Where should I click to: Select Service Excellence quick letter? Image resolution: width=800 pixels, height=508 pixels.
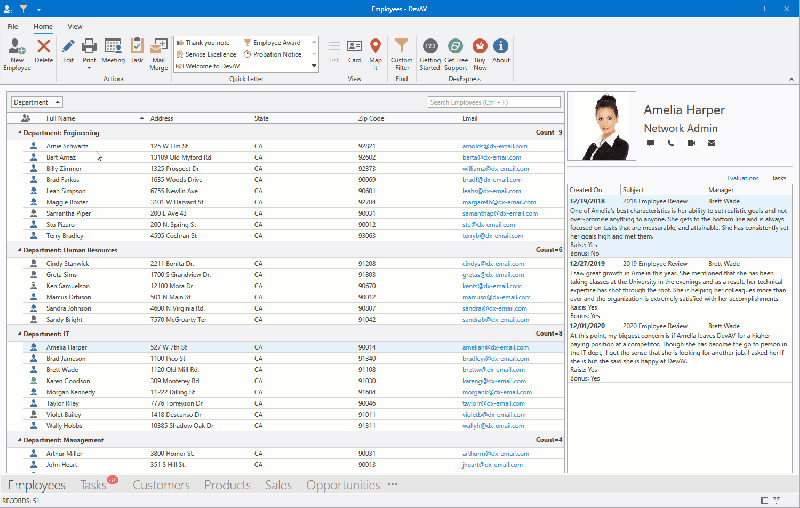(x=207, y=55)
